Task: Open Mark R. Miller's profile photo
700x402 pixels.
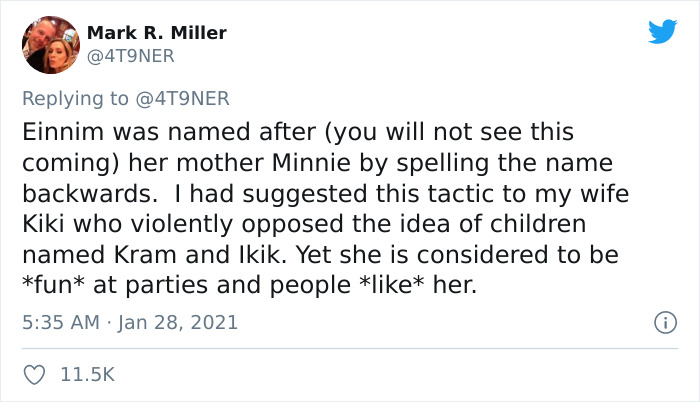Action: tap(48, 45)
